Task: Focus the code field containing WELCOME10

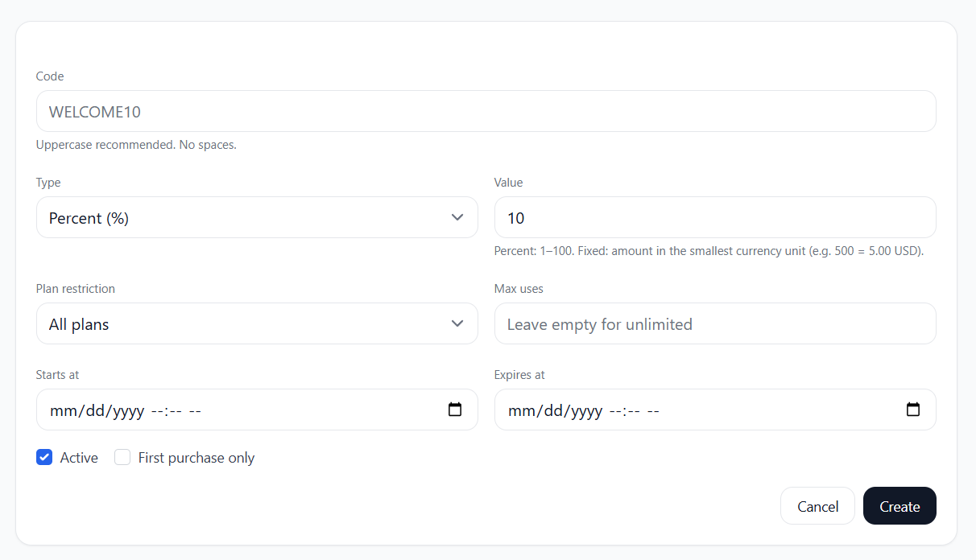Action: pos(322,111)
